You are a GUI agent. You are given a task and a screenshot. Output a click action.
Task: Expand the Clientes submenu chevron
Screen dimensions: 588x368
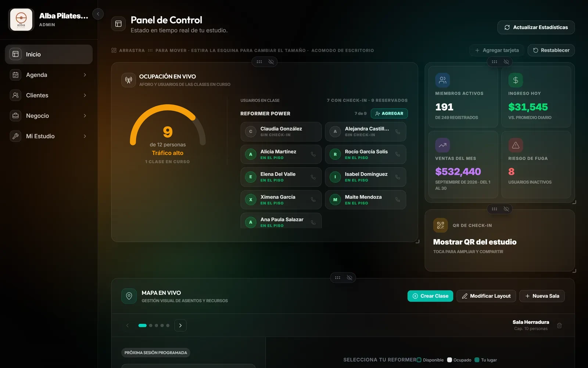pyautogui.click(x=85, y=95)
